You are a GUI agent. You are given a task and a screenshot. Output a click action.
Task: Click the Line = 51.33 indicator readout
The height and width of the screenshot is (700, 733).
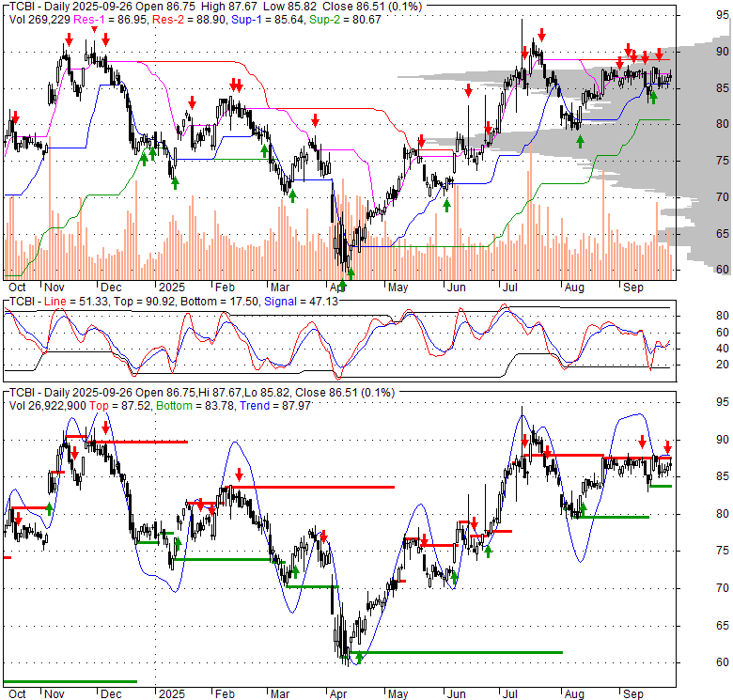[x=76, y=302]
